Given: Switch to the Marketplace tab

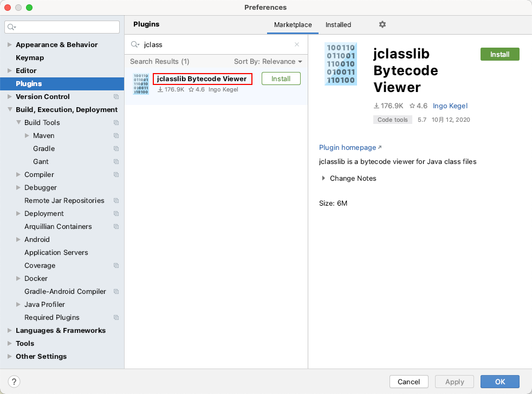Looking at the screenshot, I should click(x=293, y=25).
